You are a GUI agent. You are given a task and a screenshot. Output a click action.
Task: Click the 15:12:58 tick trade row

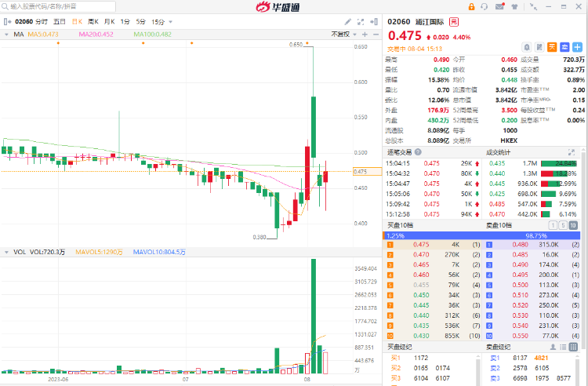433,214
